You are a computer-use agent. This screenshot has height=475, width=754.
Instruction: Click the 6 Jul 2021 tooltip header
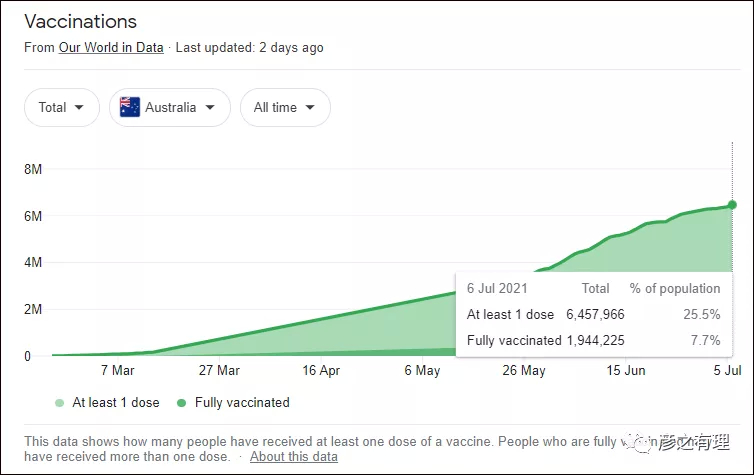pos(497,288)
